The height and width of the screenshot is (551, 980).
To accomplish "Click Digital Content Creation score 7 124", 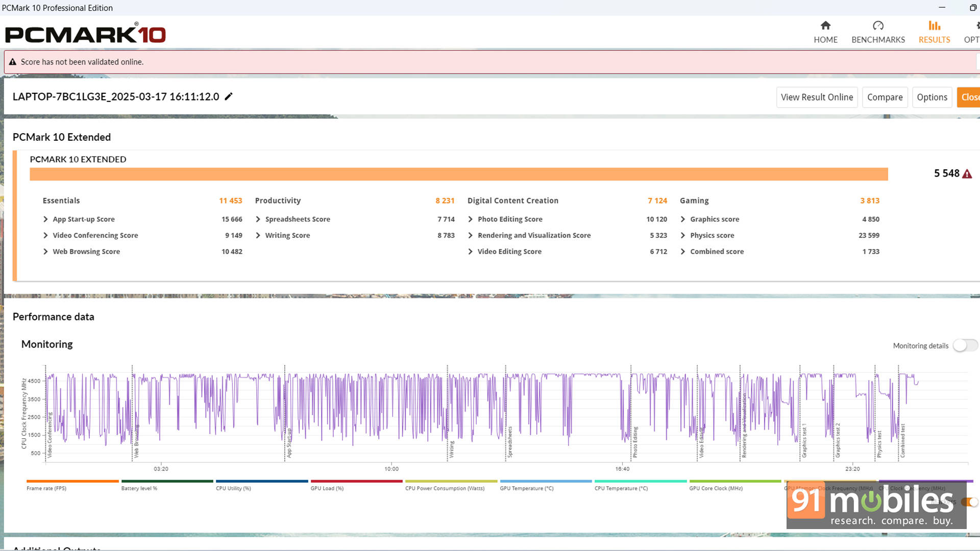I will tap(657, 201).
